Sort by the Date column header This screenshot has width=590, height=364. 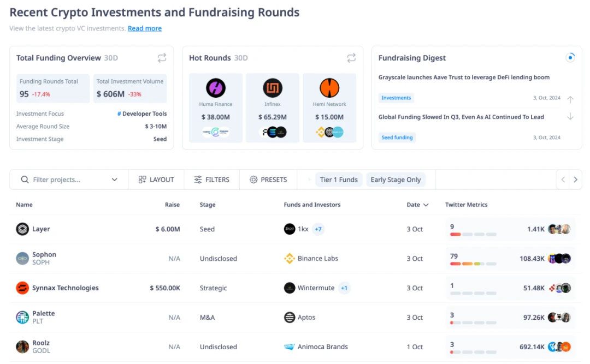417,205
